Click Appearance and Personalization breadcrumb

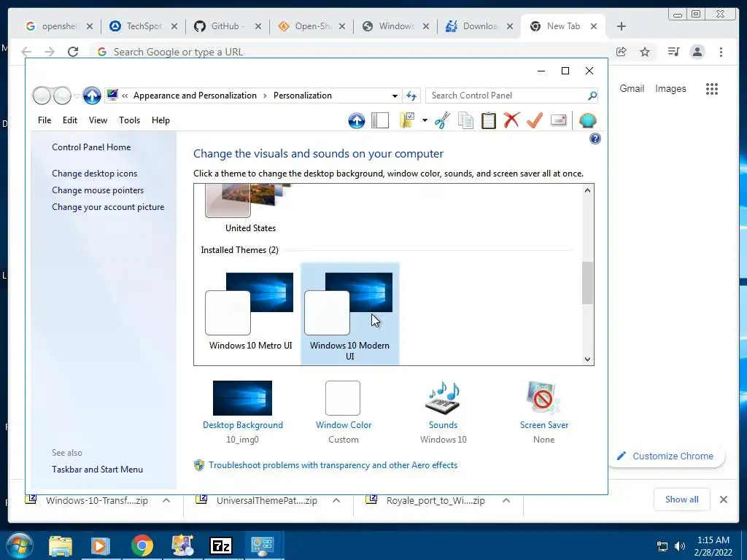pyautogui.click(x=195, y=96)
